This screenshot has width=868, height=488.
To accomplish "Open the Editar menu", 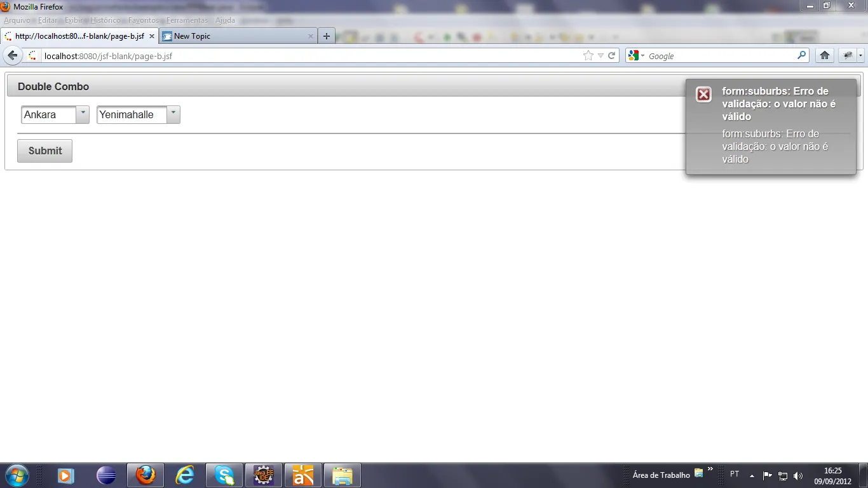I will pos(48,20).
